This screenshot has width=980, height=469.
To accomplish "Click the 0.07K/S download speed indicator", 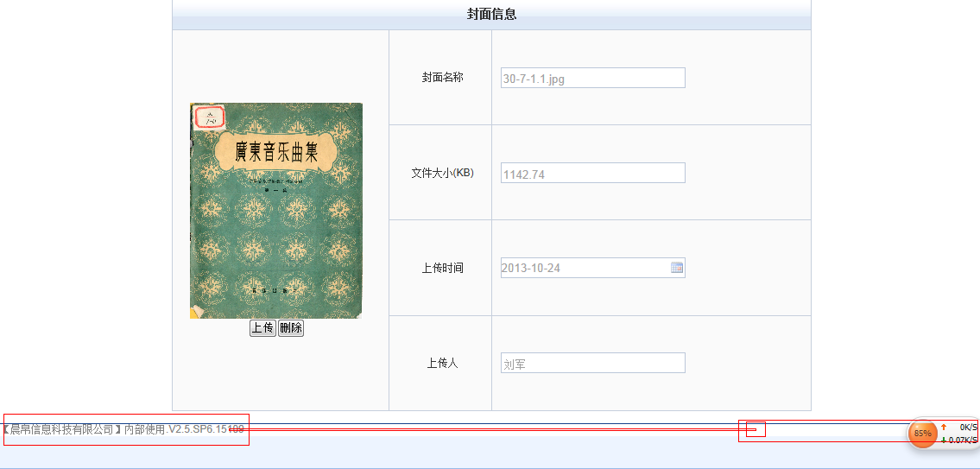I will point(959,440).
